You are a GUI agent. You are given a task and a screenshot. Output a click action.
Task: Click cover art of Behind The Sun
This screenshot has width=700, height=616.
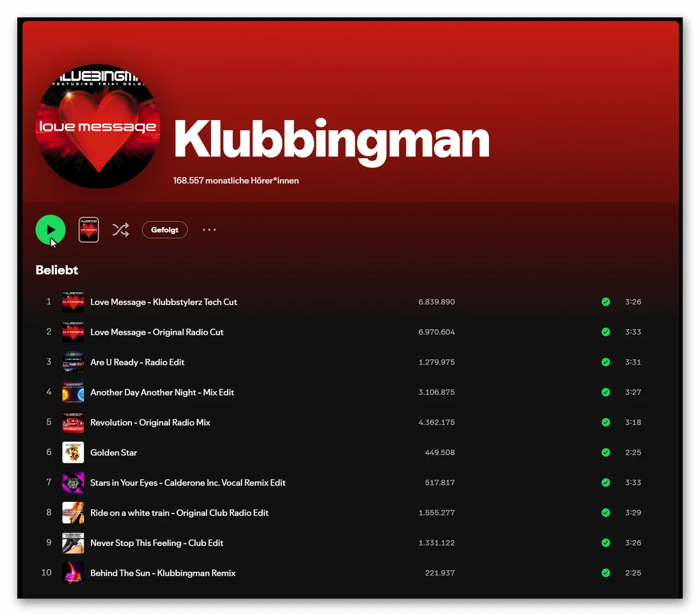coord(73,572)
